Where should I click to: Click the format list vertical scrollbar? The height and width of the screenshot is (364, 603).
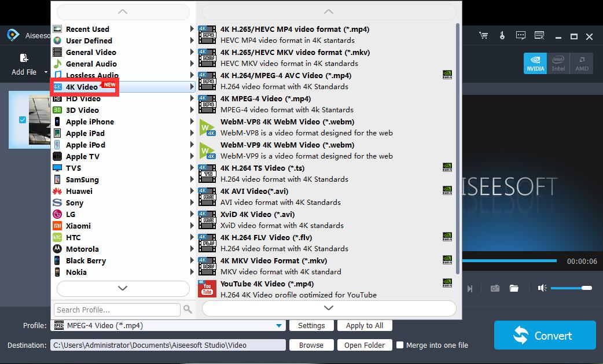pos(458,149)
